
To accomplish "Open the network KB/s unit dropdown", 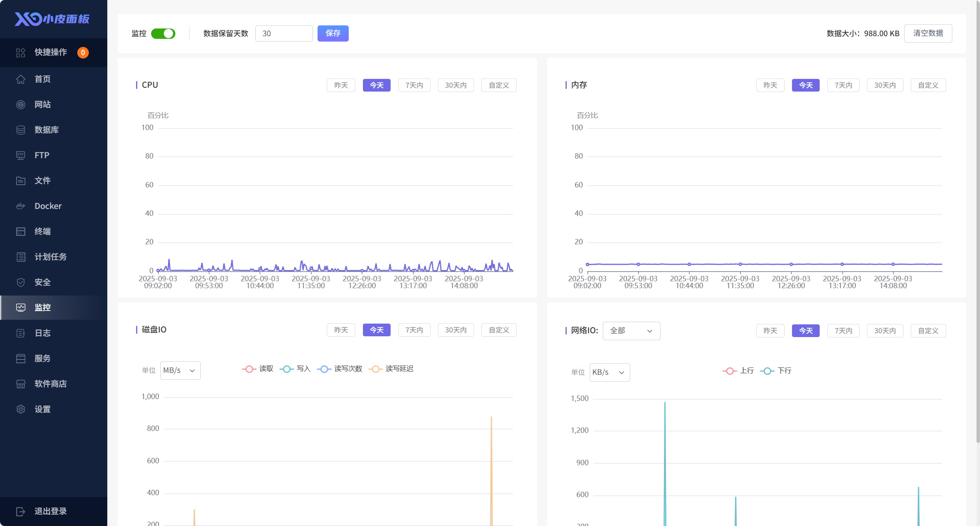I will click(x=609, y=372).
